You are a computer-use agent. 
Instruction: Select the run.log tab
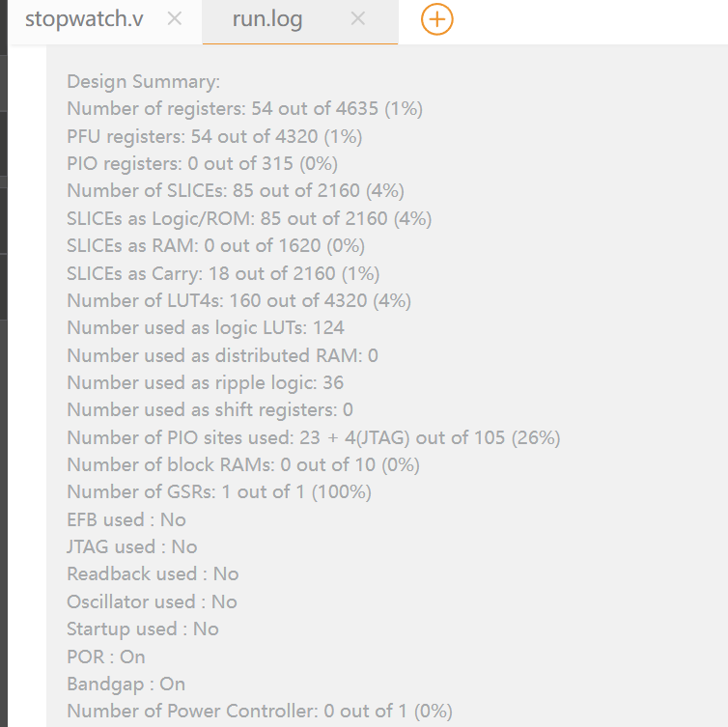click(267, 19)
